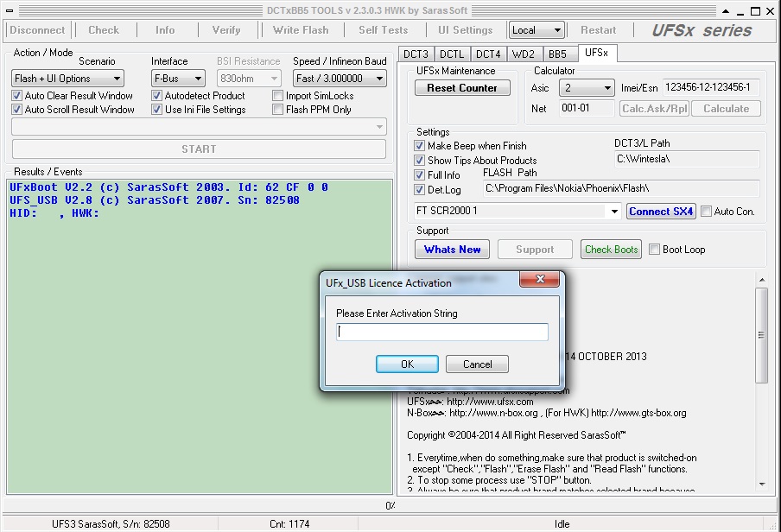
Task: Switch to the DCT4 tab
Action: pyautogui.click(x=488, y=54)
